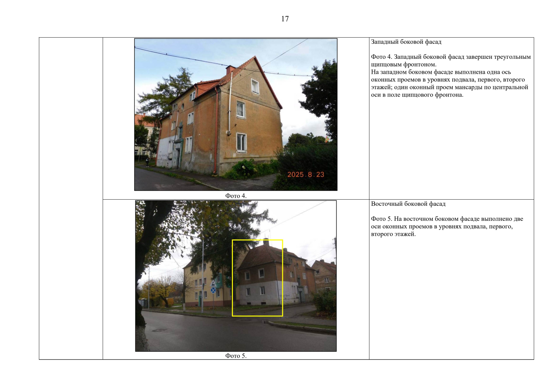
Task: Click the paragraph starting 'Фото 5. На восточном'
Action: 447,226
